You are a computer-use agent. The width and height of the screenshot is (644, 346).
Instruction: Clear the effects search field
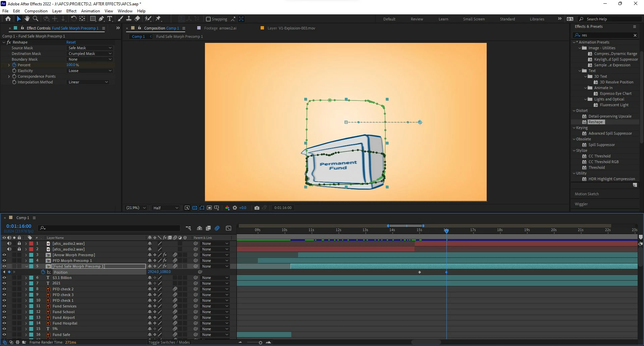pos(635,35)
